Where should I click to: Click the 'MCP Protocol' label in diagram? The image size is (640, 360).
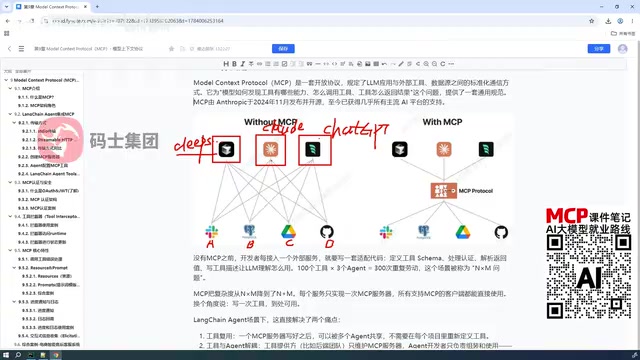(476, 191)
